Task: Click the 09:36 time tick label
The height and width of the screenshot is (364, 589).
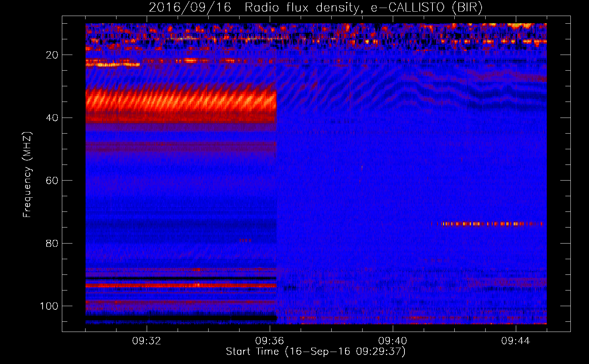Action: [270, 341]
